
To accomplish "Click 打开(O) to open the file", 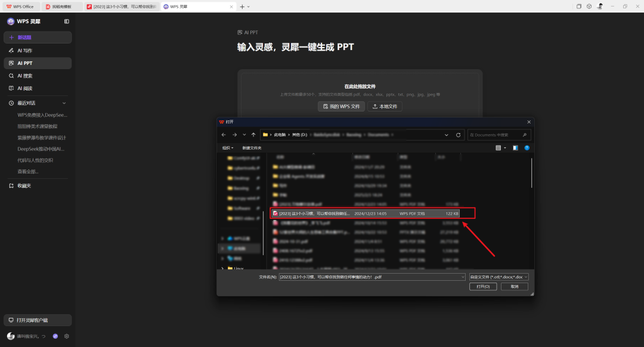I will click(483, 287).
